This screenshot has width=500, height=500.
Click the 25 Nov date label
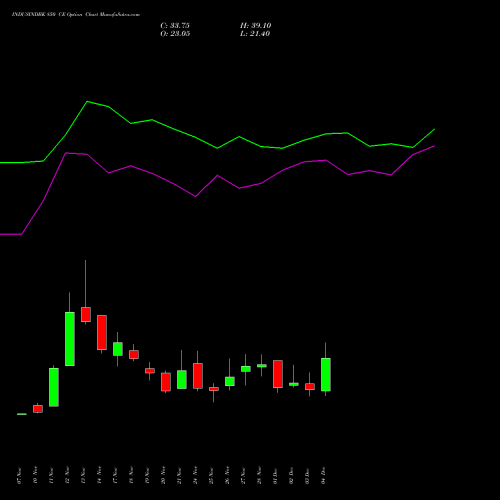[211, 476]
